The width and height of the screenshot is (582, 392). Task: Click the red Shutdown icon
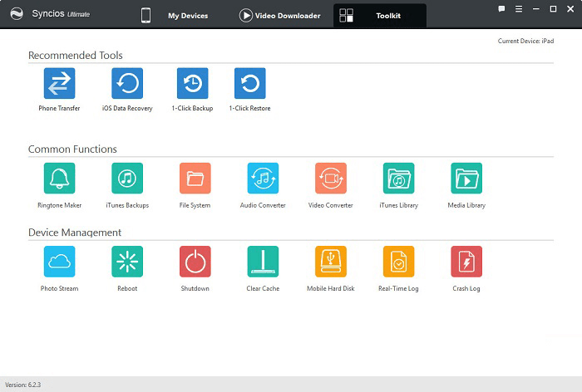point(195,262)
